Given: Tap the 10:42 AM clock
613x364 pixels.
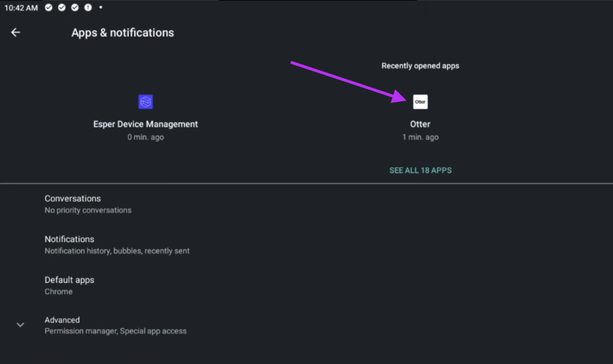Looking at the screenshot, I should [21, 8].
